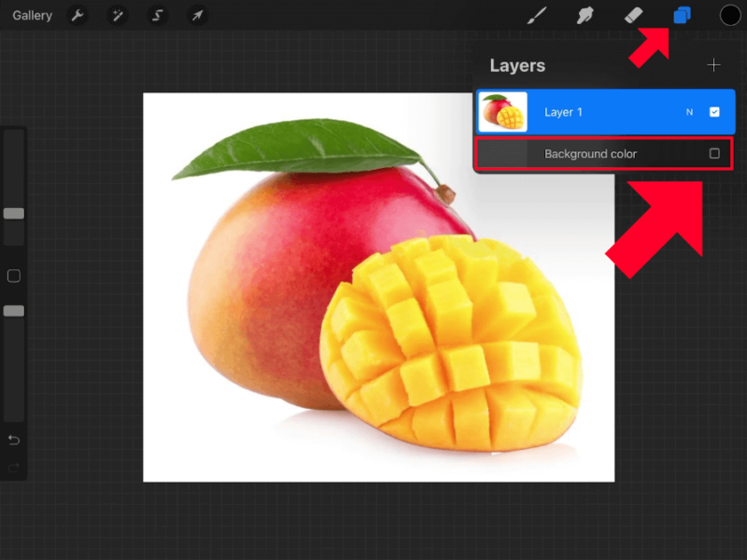Screen dimensions: 747x560
Task: Select the Brush tool
Action: pyautogui.click(x=537, y=15)
